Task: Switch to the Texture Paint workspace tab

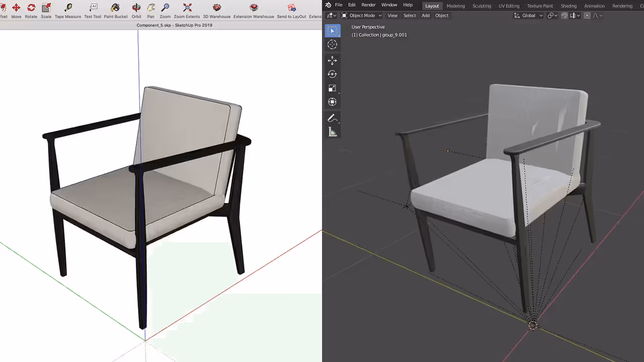Action: pos(540,6)
